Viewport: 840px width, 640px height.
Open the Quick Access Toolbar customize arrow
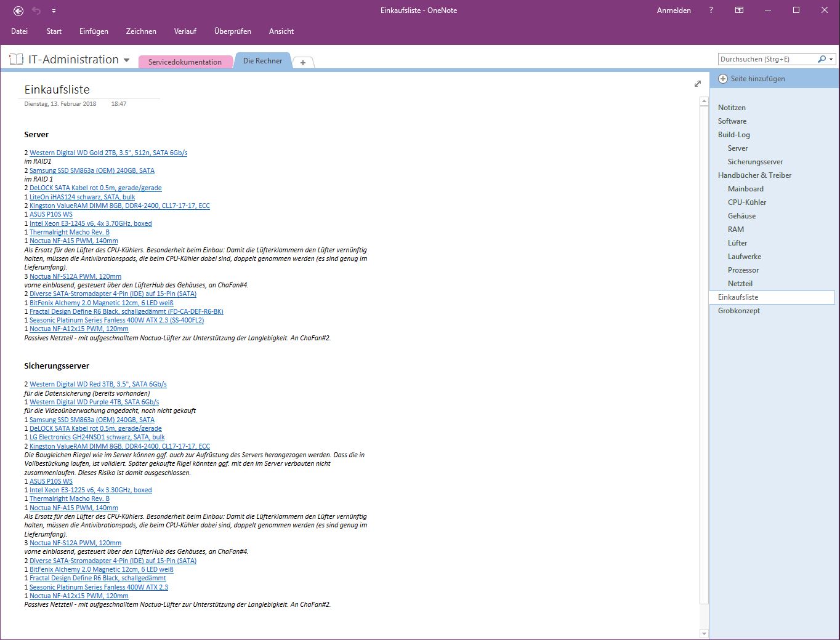click(x=54, y=11)
